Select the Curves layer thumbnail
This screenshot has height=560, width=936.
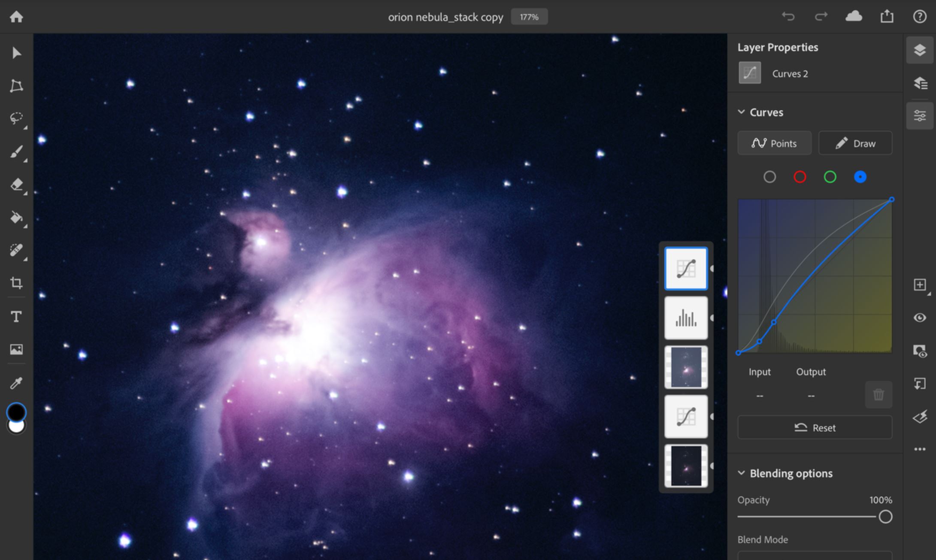point(685,268)
